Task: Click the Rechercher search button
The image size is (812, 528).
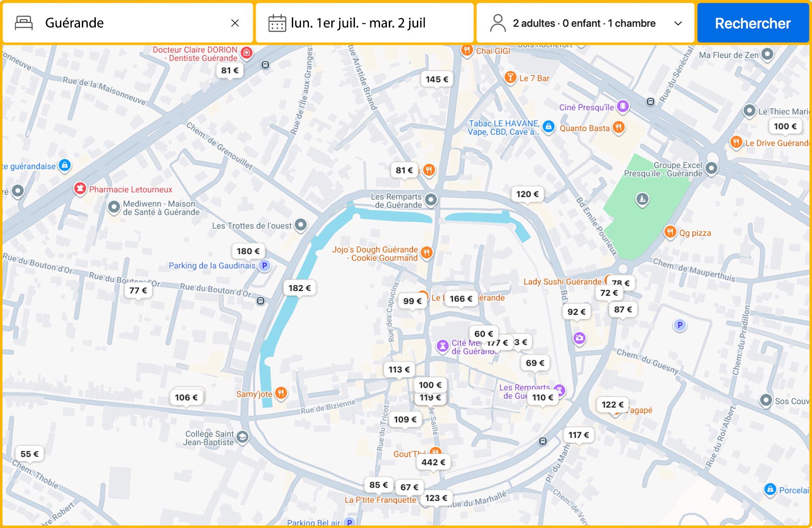Action: 752,23
